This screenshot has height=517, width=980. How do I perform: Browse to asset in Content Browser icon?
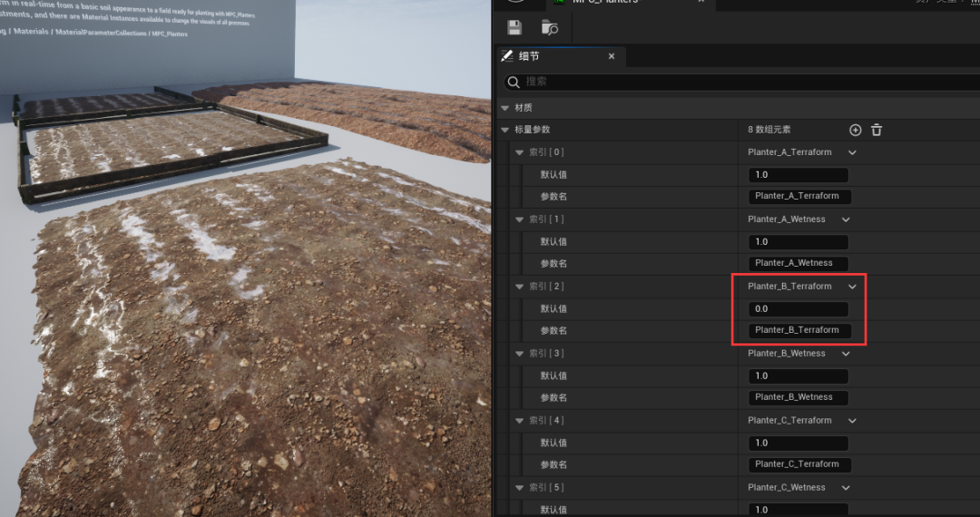[549, 27]
